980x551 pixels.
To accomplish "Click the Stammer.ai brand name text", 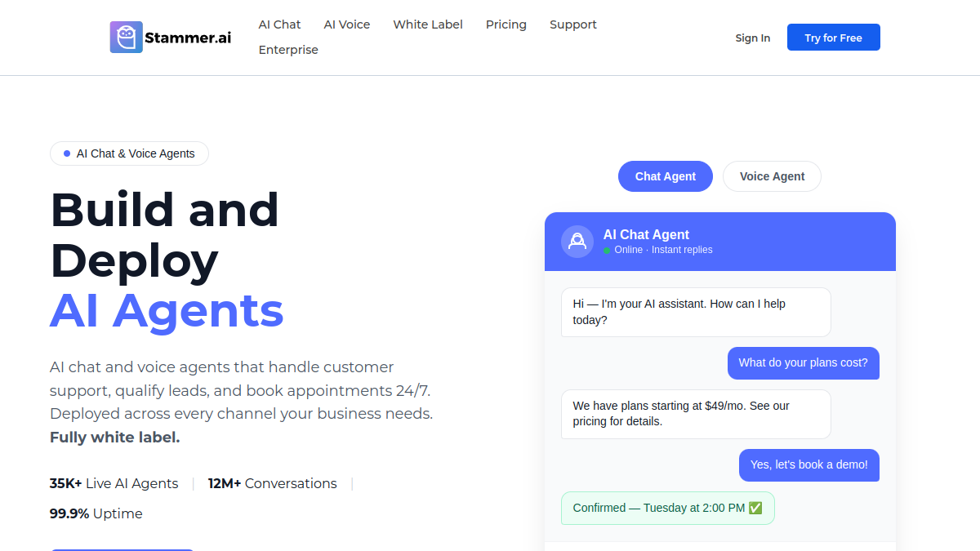I will coord(188,38).
